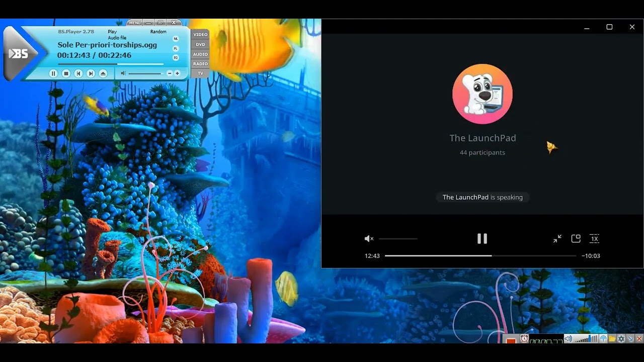Pause playback in BS.Player
This screenshot has height=362, width=644.
pos(53,73)
